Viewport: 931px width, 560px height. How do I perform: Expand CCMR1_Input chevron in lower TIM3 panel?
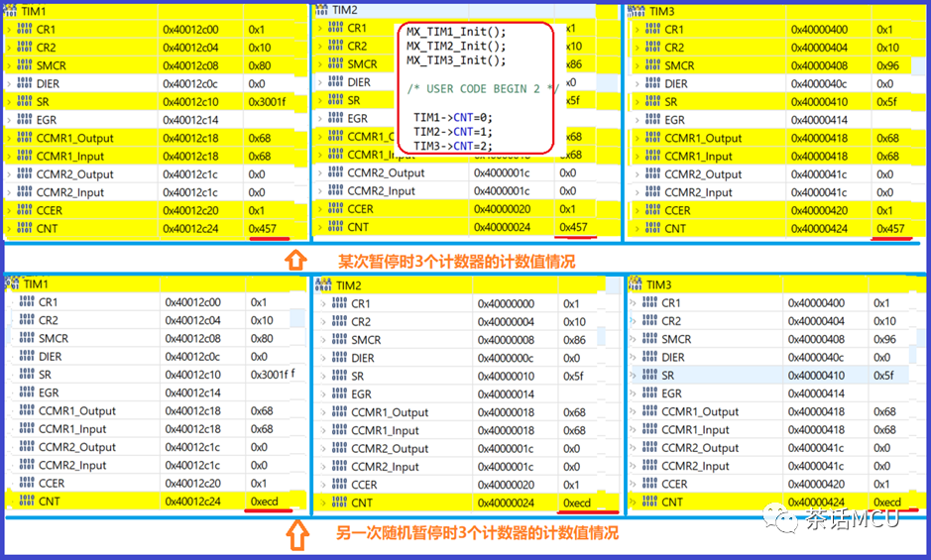pos(633,429)
